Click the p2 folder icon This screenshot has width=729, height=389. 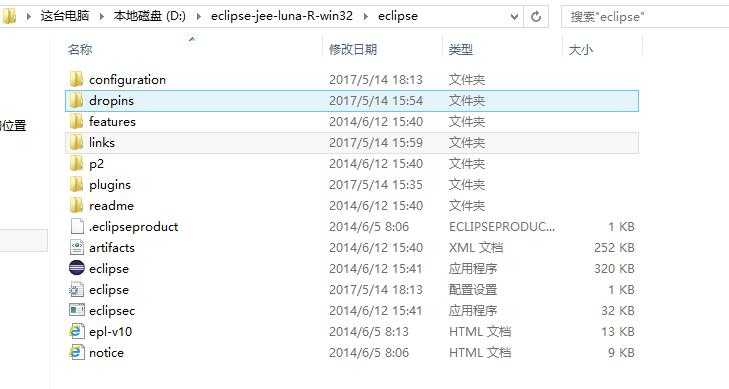coord(76,164)
